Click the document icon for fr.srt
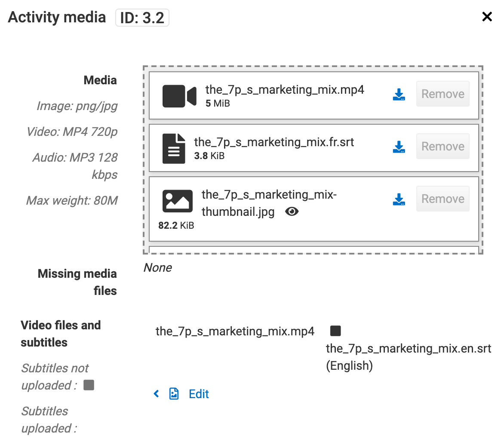Viewport: 504px width, 448px height. tap(174, 148)
